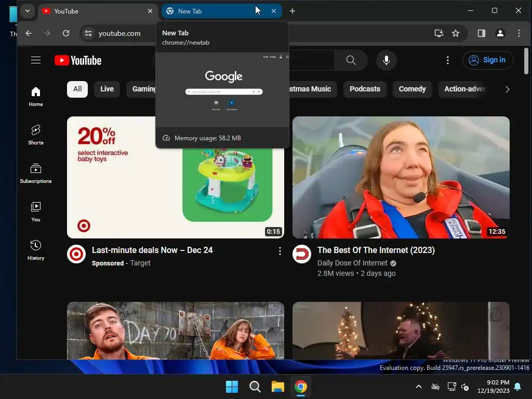Open the DAY 70 video thumbnail
Image resolution: width=532 pixels, height=399 pixels.
tap(176, 330)
